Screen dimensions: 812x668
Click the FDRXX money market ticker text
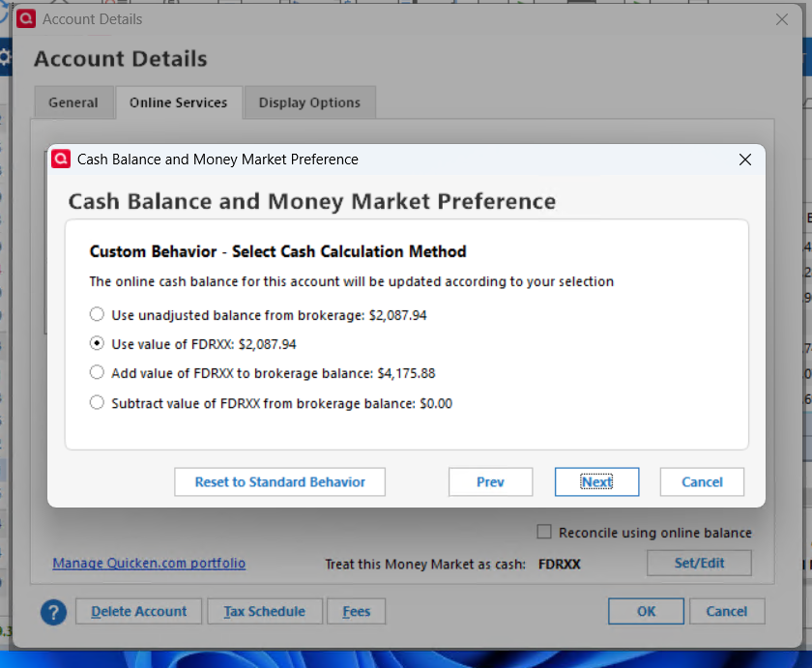560,564
